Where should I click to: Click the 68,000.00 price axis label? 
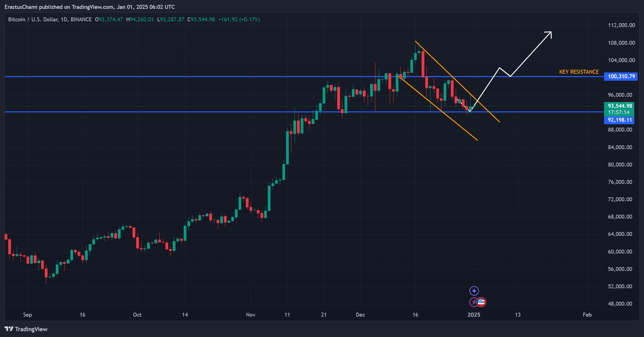coord(620,217)
